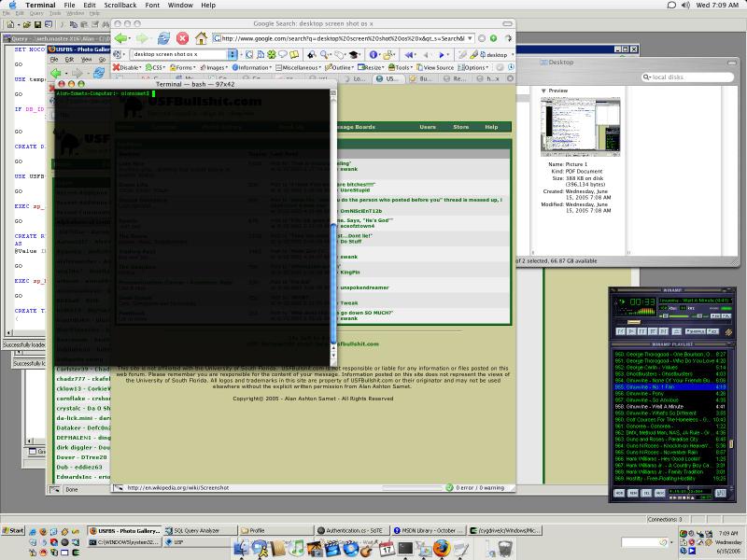Click Winamp's eject button

[676, 331]
